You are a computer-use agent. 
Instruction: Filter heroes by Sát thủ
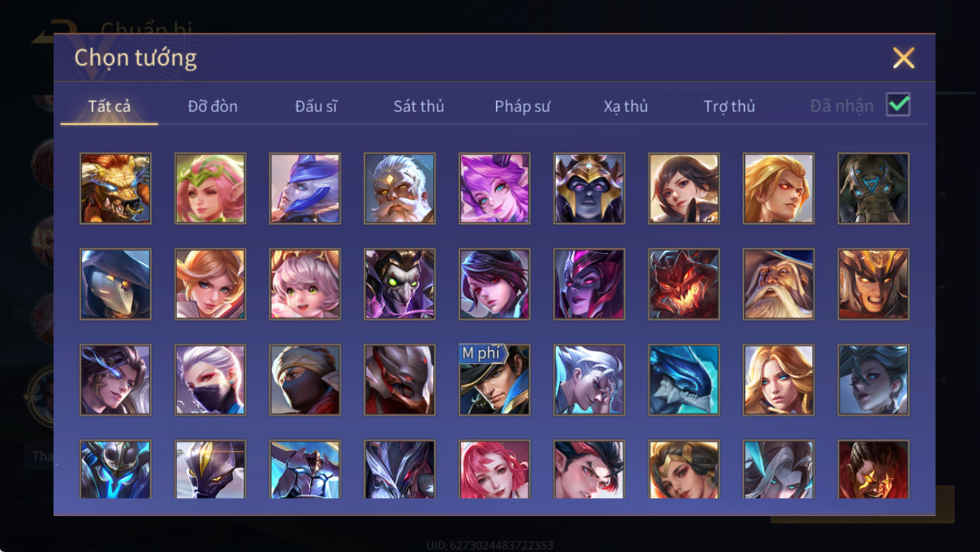pos(419,106)
